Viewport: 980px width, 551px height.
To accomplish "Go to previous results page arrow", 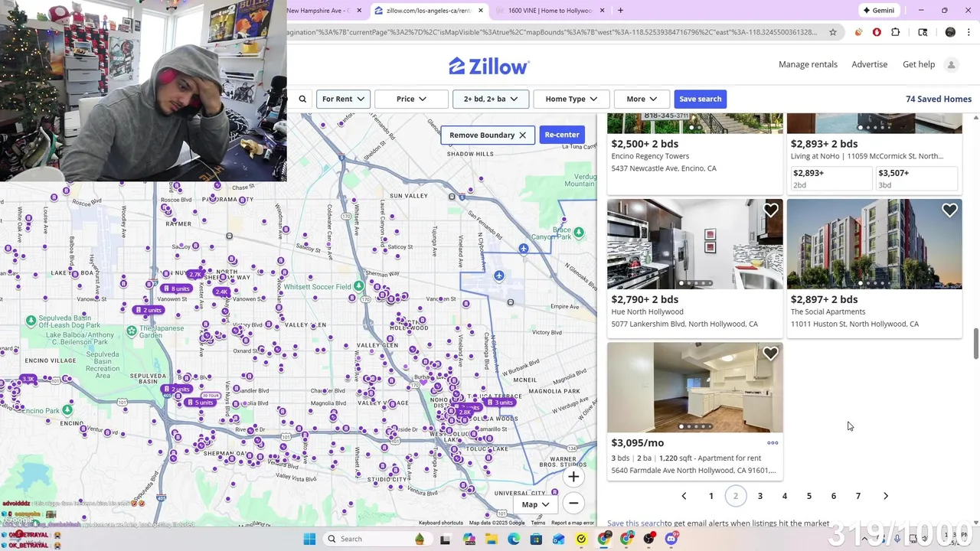I will coord(684,496).
